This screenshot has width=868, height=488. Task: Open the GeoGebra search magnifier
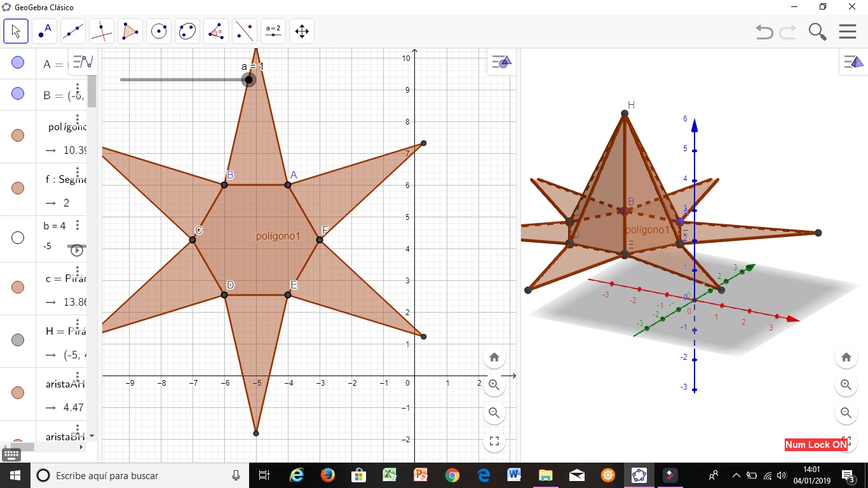[817, 31]
